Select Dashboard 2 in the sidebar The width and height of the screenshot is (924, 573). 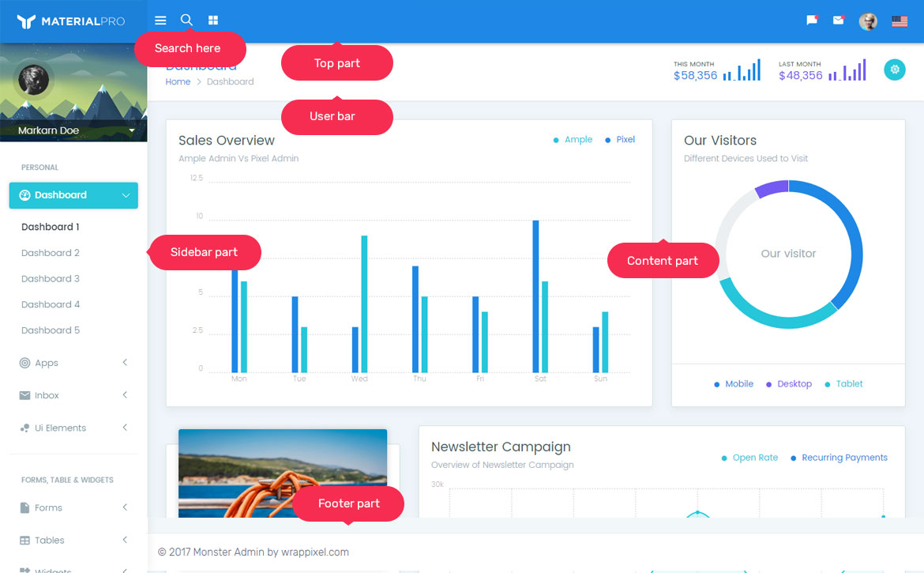(51, 253)
